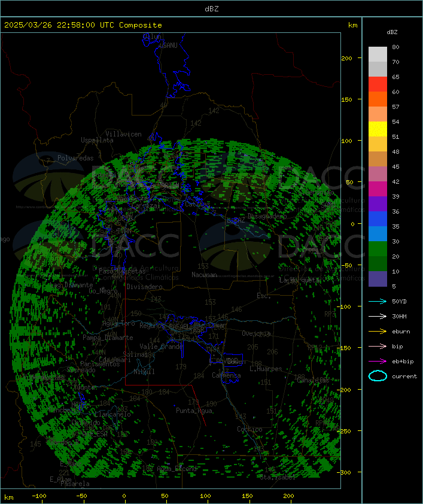This screenshot has width=423, height=504.
Task: Select the 'Cochico' place label
Action: [249, 429]
